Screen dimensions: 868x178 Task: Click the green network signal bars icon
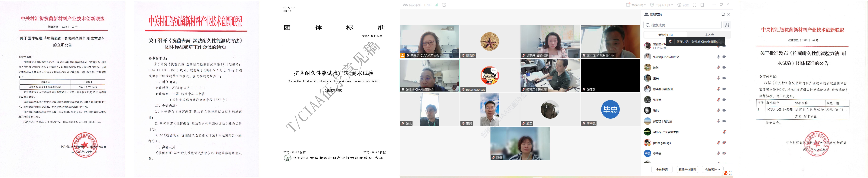(x=436, y=5)
